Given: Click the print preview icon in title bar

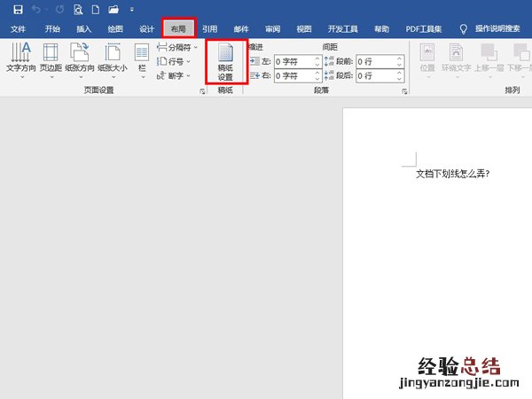Looking at the screenshot, I should coord(77,10).
